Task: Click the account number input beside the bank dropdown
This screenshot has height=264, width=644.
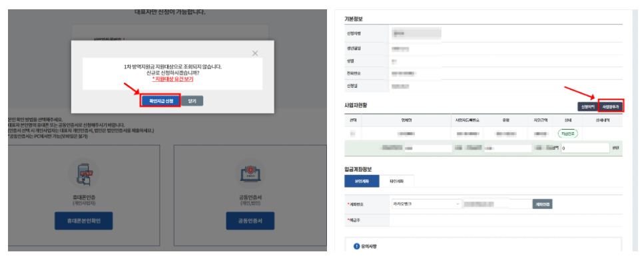Action: coord(497,203)
